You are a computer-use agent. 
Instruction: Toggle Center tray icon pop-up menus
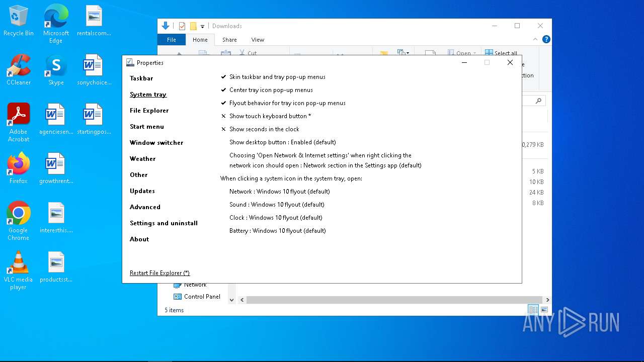point(267,90)
